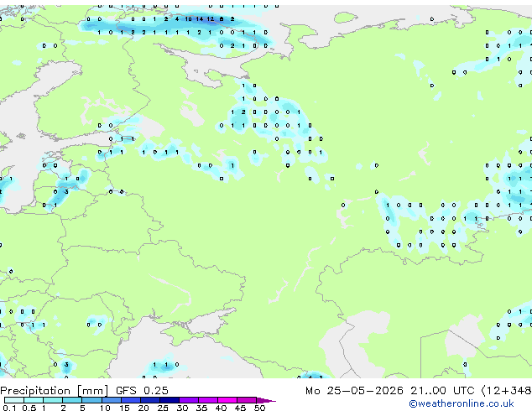Pick the purple 30-35 mm legend swatch
The width and height of the screenshot is (532, 411).
click(x=189, y=400)
